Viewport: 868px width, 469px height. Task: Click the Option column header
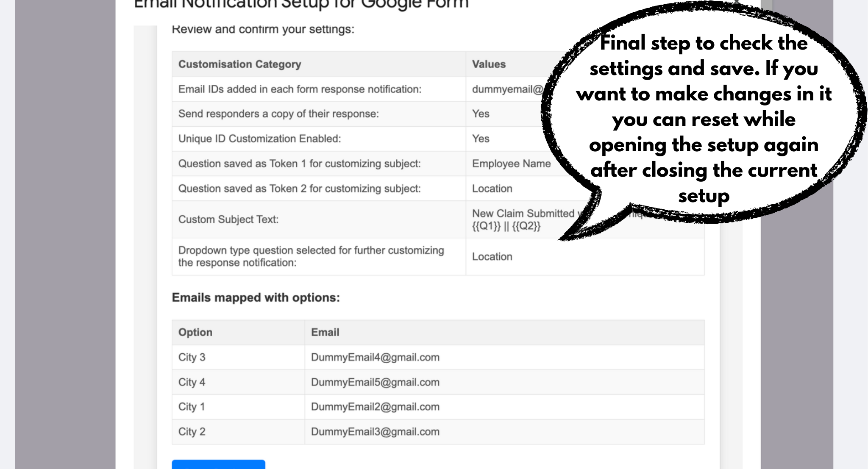coord(195,333)
